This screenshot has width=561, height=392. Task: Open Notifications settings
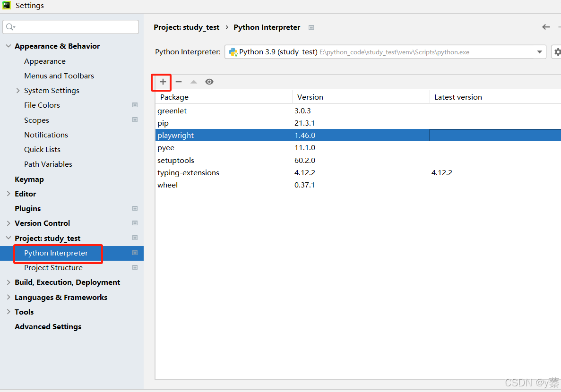pos(46,135)
